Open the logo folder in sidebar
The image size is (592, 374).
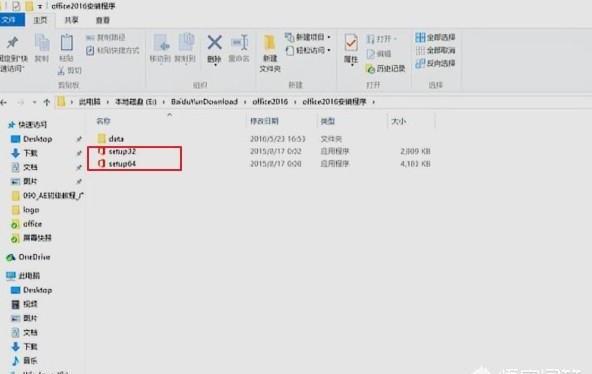31,210
